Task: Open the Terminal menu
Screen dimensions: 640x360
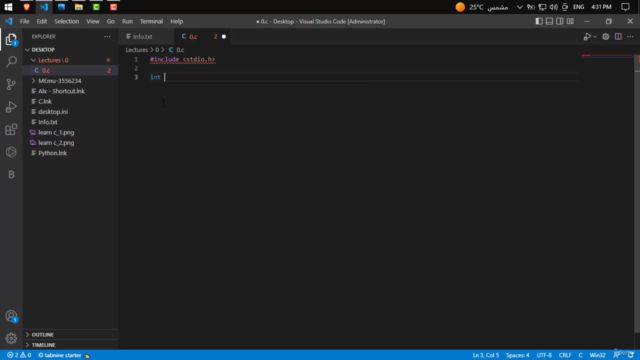Action: (151, 21)
